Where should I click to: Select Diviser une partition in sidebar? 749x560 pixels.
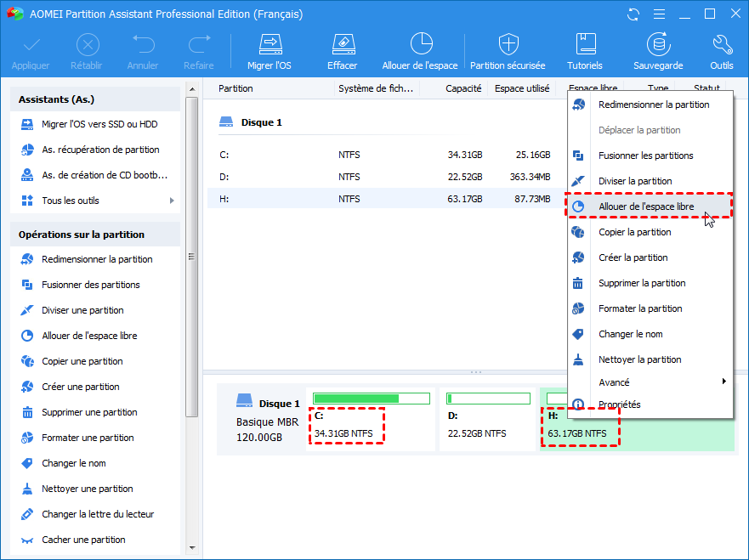(x=95, y=310)
